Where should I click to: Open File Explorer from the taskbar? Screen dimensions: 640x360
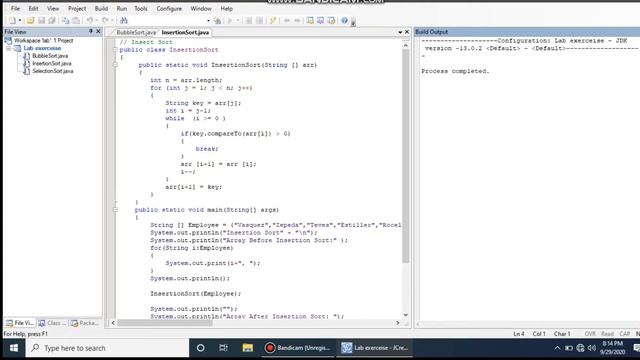[x=247, y=348]
